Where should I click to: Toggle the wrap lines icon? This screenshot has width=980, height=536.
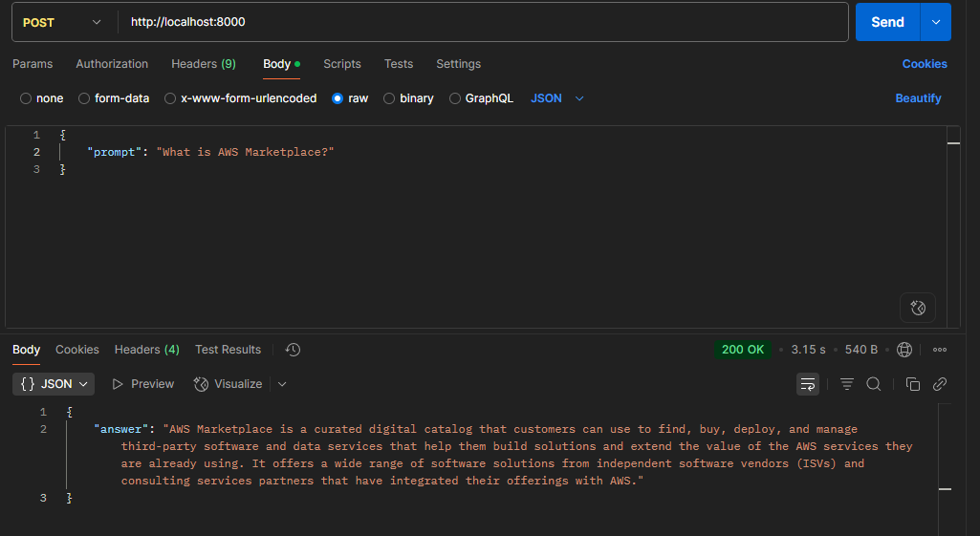808,384
